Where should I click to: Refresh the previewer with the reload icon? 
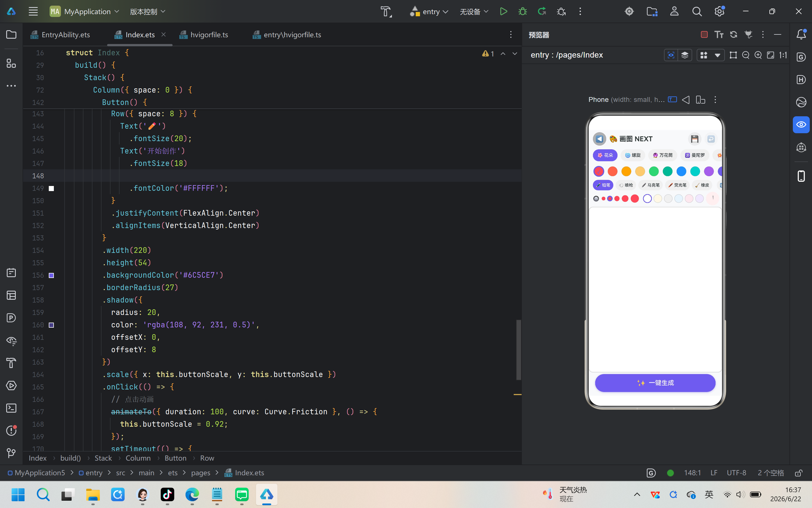pos(734,35)
